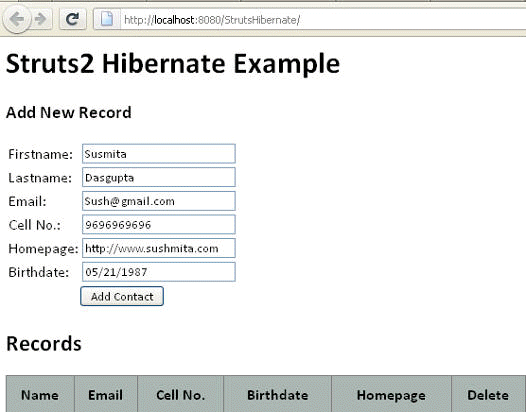Click the localhost URL address bar

click(322, 20)
